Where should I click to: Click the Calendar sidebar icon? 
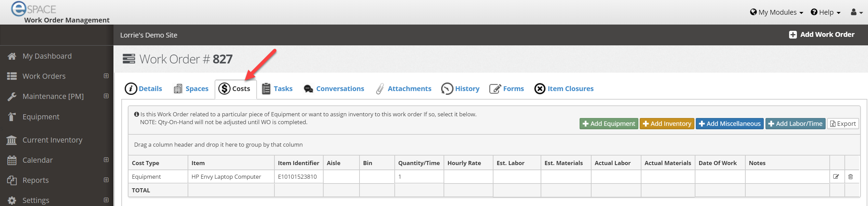click(12, 160)
